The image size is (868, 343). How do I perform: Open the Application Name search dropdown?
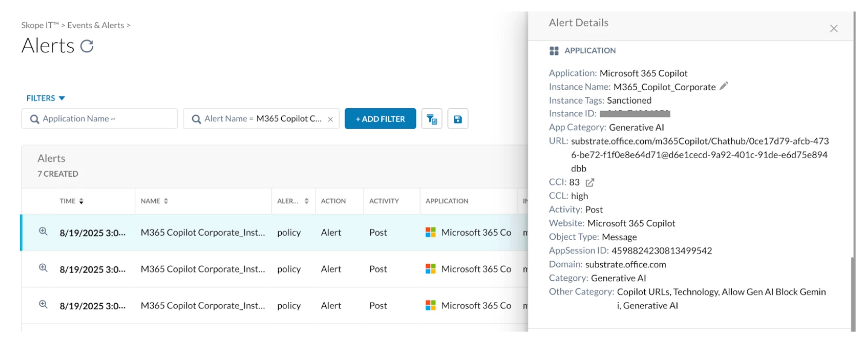coord(99,119)
